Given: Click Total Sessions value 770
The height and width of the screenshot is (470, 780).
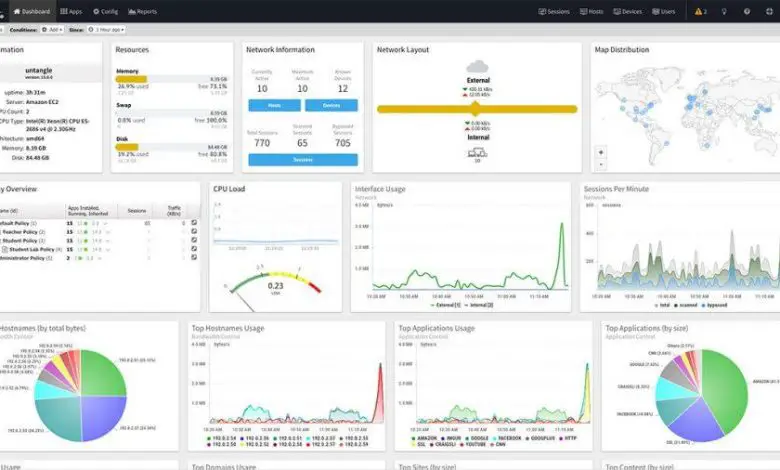Looking at the screenshot, I should click(x=262, y=143).
